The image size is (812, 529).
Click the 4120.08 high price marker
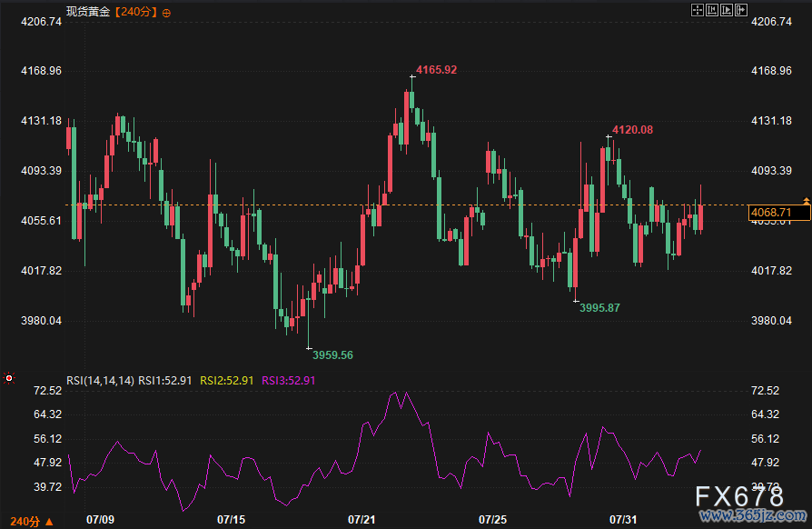(632, 130)
